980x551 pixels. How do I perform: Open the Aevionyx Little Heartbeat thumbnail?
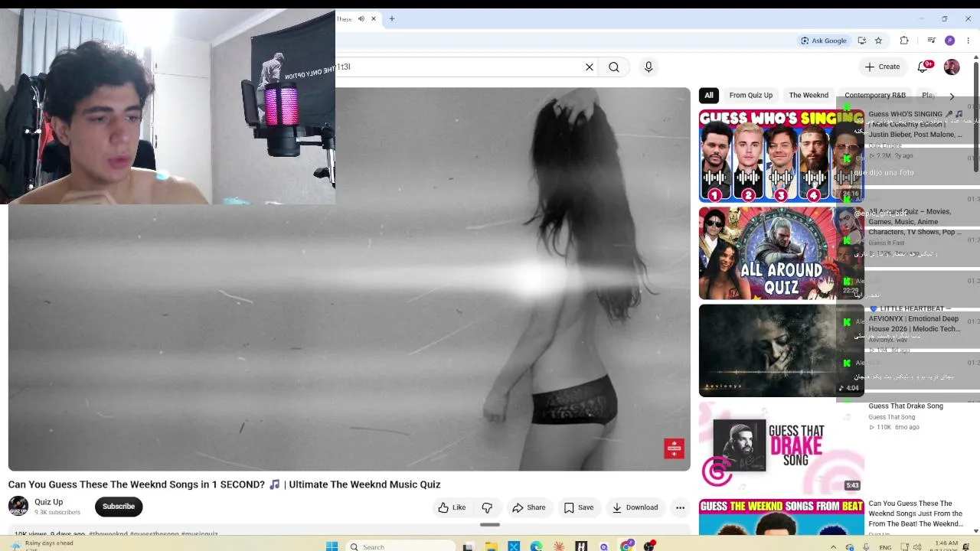(781, 350)
